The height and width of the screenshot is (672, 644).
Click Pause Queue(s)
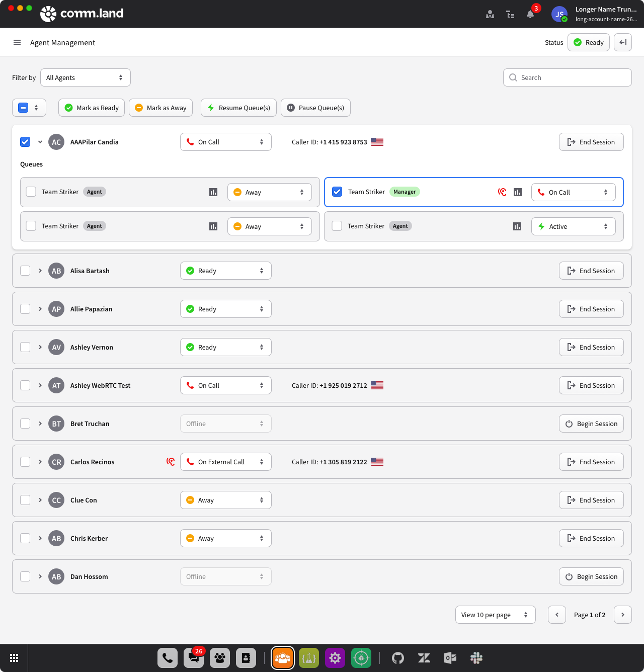pos(315,108)
